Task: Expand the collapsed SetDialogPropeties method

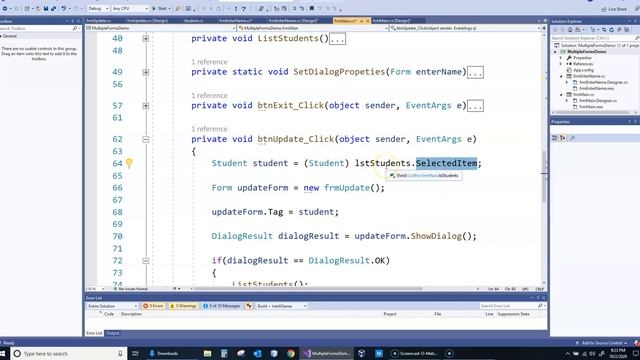Action: click(x=146, y=72)
